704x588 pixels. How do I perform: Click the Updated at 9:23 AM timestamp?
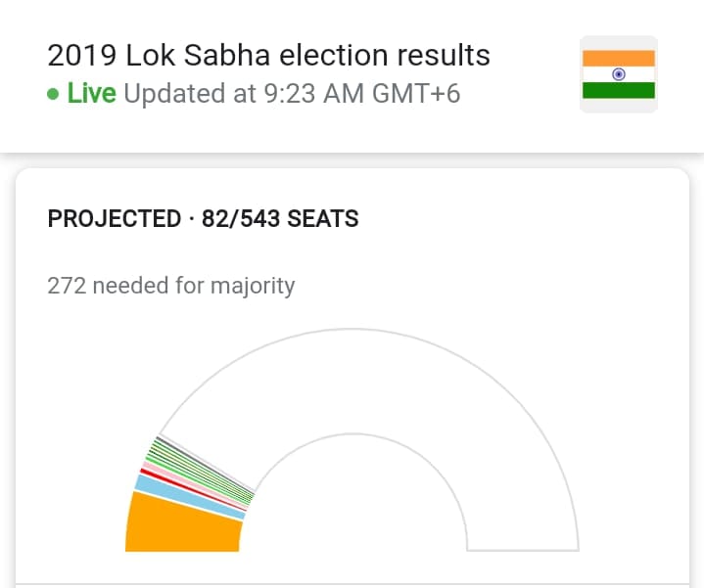[x=292, y=94]
